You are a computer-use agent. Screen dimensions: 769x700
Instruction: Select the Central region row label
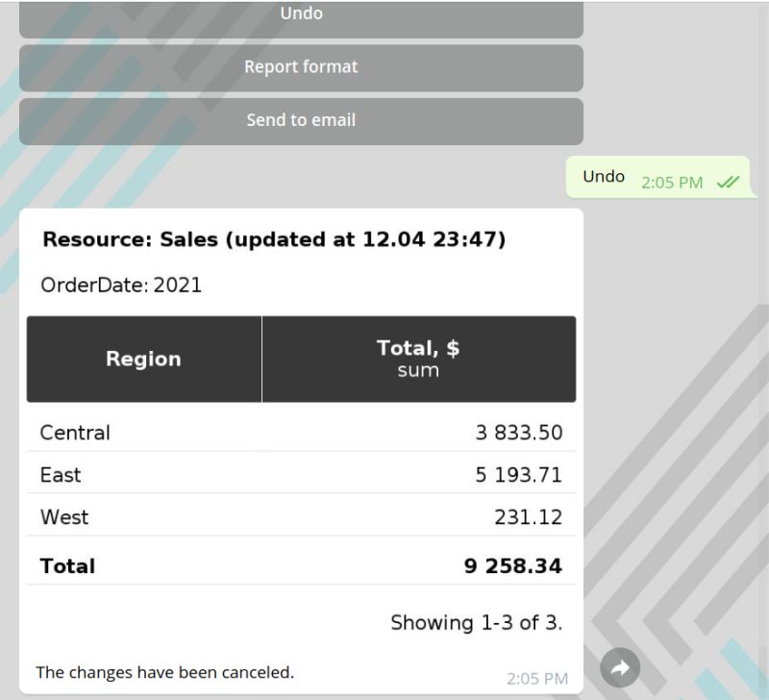(x=75, y=433)
